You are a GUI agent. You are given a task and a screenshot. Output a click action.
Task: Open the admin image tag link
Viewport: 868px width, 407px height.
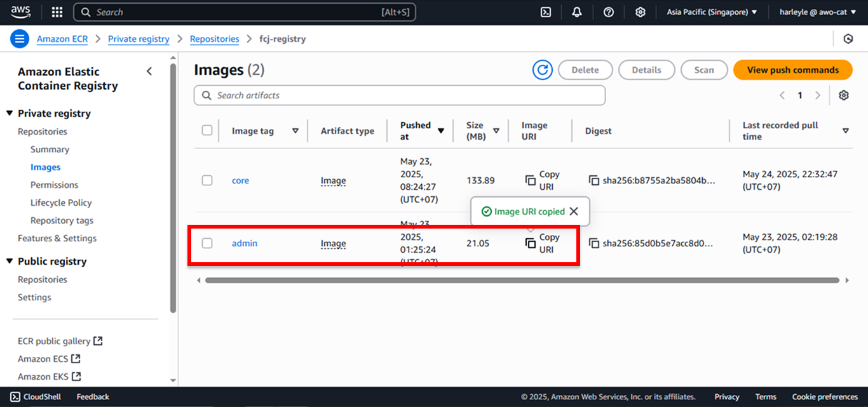click(245, 243)
